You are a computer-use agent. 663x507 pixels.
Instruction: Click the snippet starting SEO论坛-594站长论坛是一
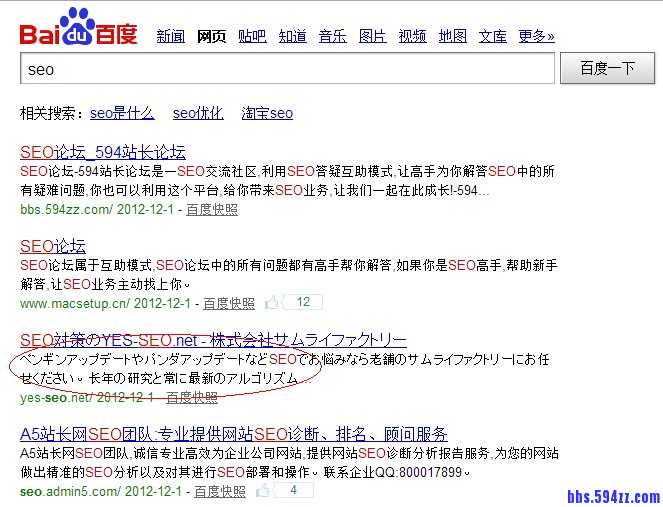point(288,181)
